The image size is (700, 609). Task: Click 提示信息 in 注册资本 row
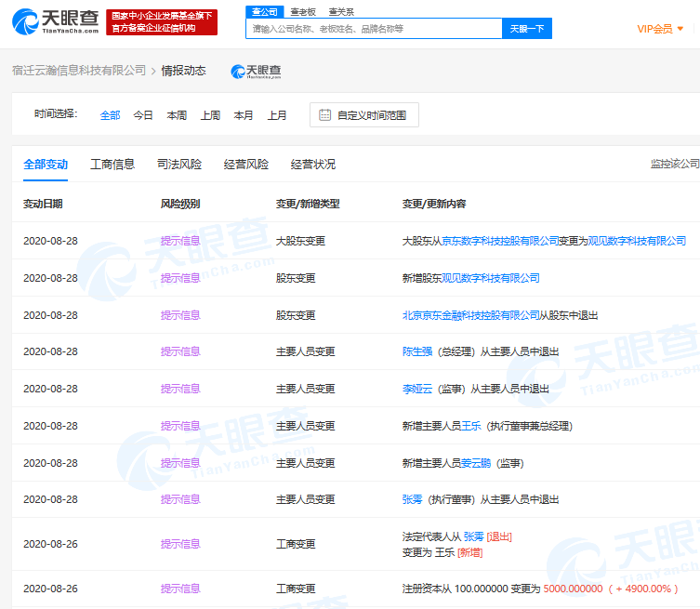pyautogui.click(x=180, y=589)
